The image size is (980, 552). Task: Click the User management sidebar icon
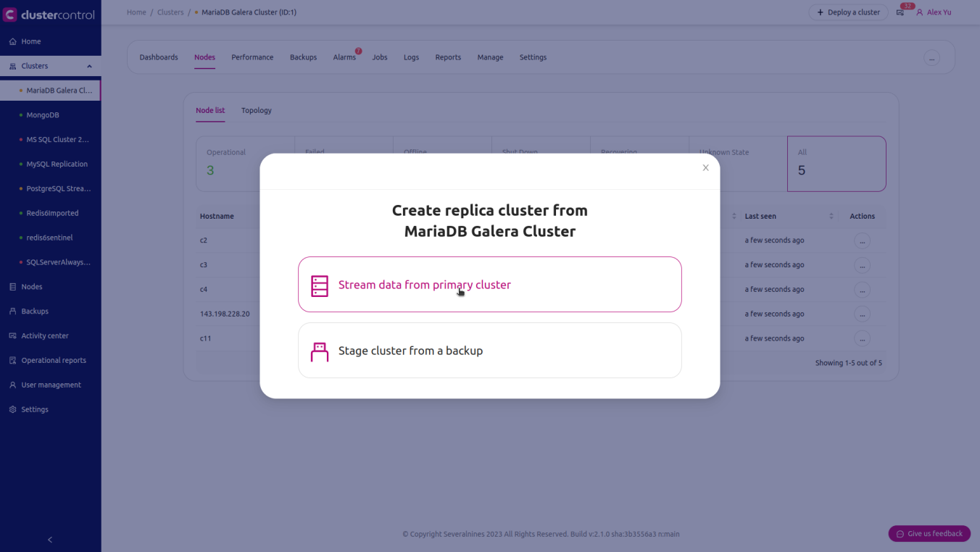12,385
